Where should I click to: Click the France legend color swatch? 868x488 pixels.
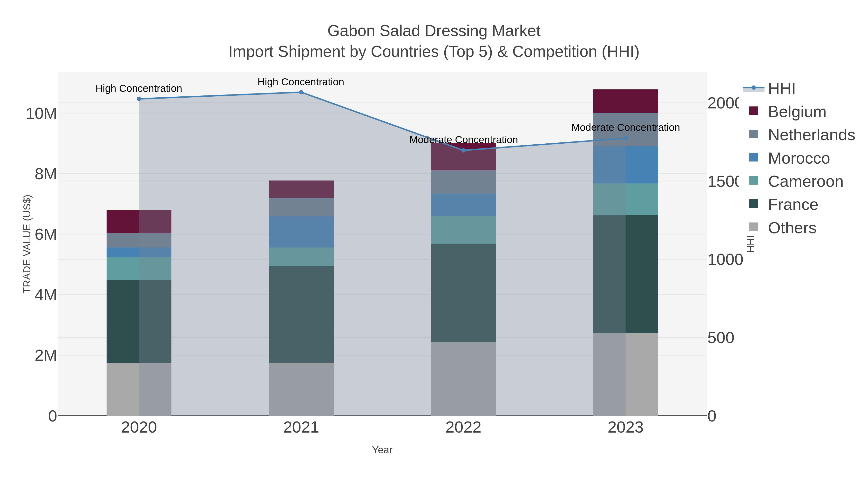click(x=753, y=204)
